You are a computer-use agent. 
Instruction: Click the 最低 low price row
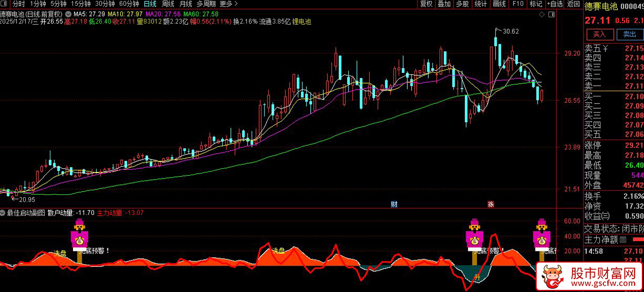[x=614, y=166]
